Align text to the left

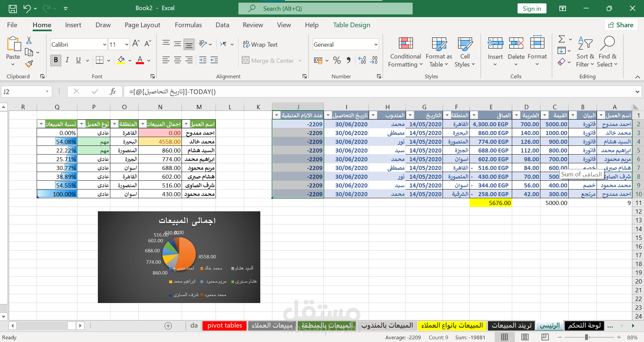click(166, 60)
